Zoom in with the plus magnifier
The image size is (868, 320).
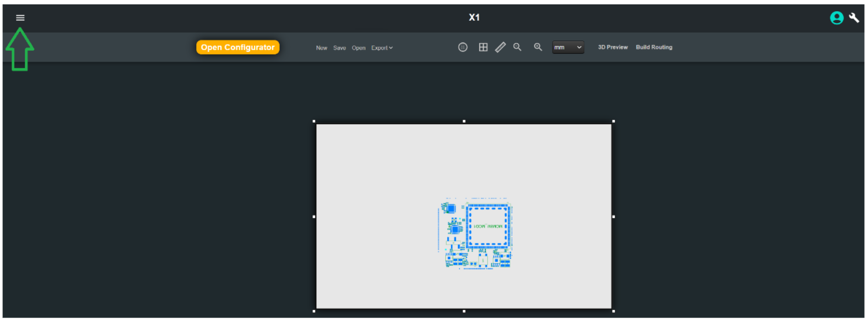[x=538, y=47]
